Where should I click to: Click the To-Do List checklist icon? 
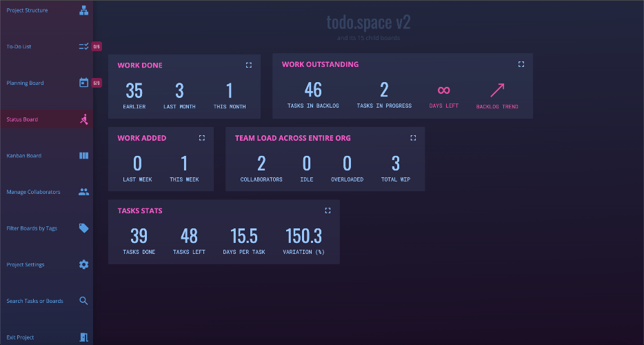coord(84,46)
